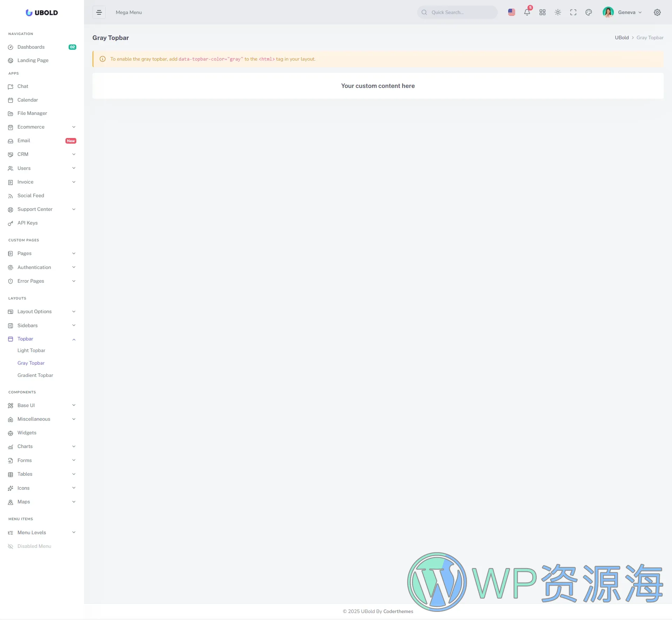The width and height of the screenshot is (672, 620).
Task: Open the apps grid icon
Action: click(x=542, y=12)
